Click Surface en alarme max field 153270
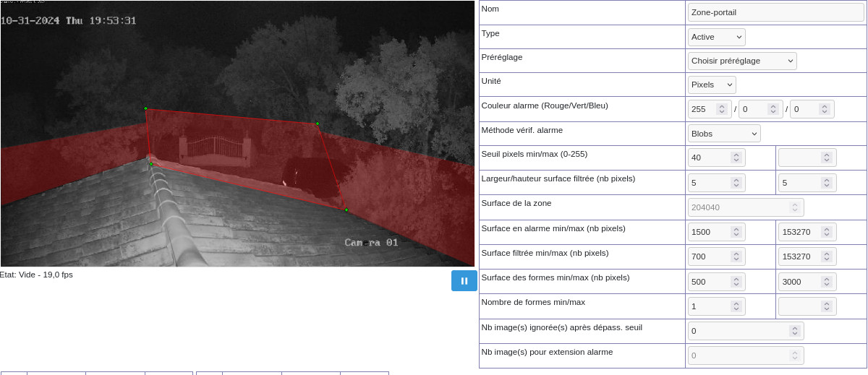Viewport: 868px width, 375px height. [808, 232]
